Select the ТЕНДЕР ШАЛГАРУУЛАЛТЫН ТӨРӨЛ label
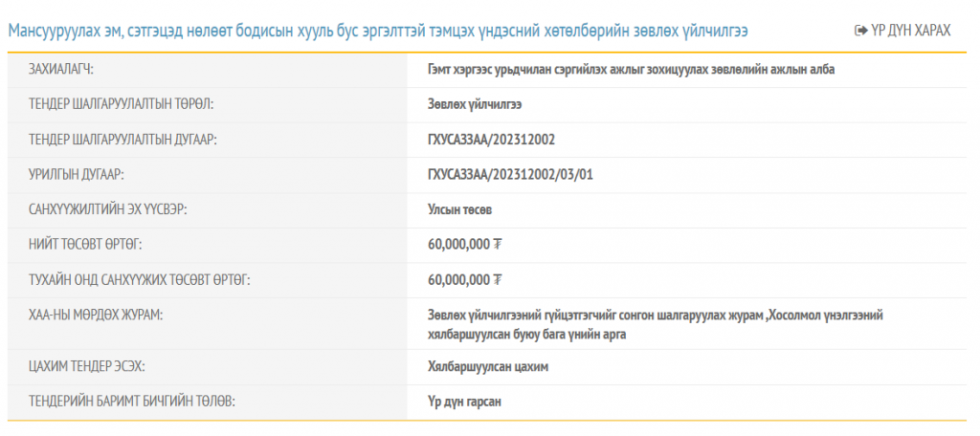980x436 pixels. coord(122,105)
